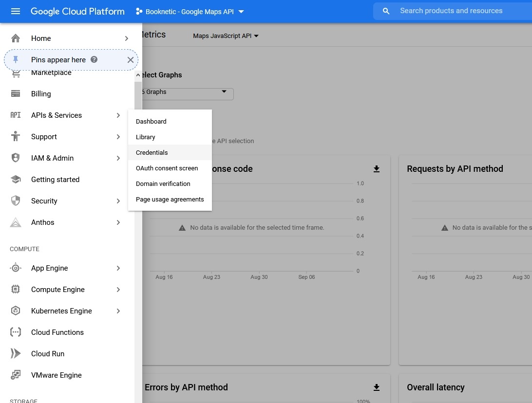Click the Kubernetes Engine hexagon icon
The image size is (532, 403).
pyautogui.click(x=16, y=311)
